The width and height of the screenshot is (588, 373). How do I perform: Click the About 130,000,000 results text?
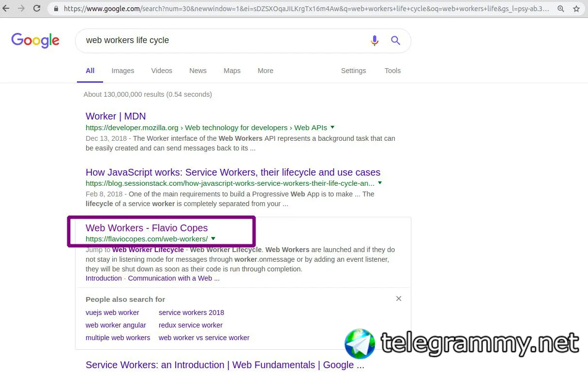(x=148, y=94)
